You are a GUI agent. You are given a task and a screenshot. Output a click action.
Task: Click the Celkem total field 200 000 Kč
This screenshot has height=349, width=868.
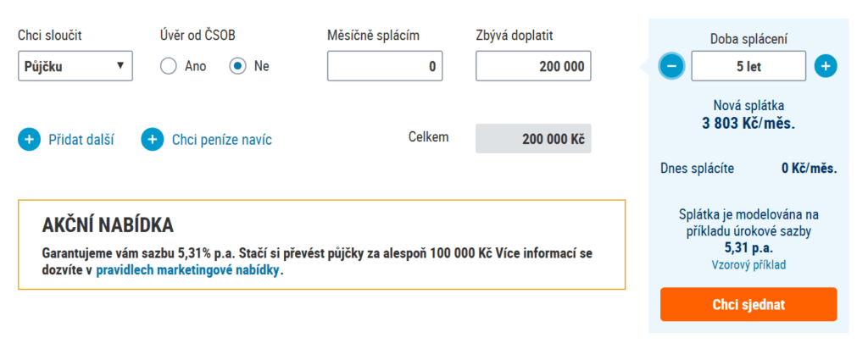click(533, 138)
